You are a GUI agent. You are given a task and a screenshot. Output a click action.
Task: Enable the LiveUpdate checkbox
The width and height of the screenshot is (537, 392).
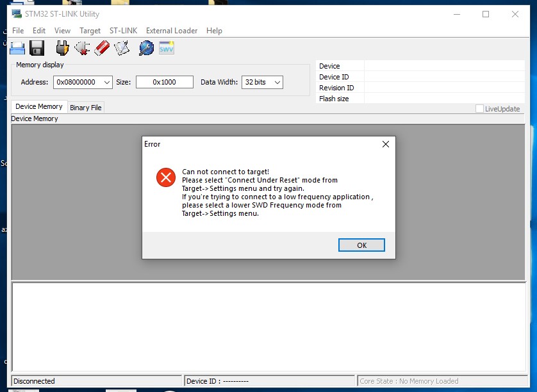[x=479, y=109]
